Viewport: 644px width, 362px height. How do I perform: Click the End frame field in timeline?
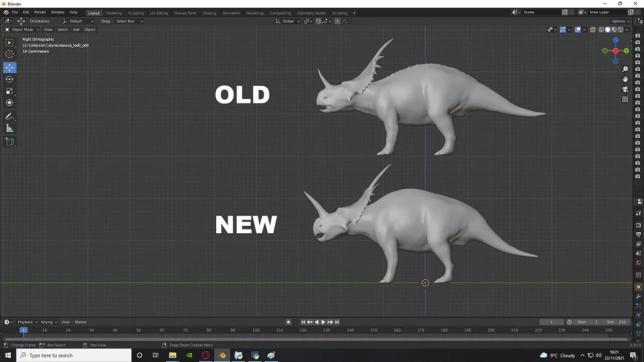[616, 322]
